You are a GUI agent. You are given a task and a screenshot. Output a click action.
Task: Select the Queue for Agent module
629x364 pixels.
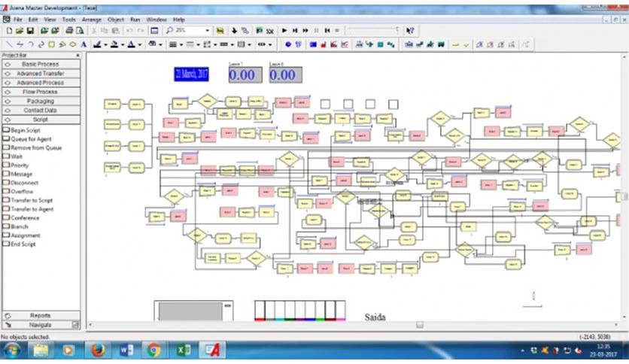pyautogui.click(x=30, y=138)
